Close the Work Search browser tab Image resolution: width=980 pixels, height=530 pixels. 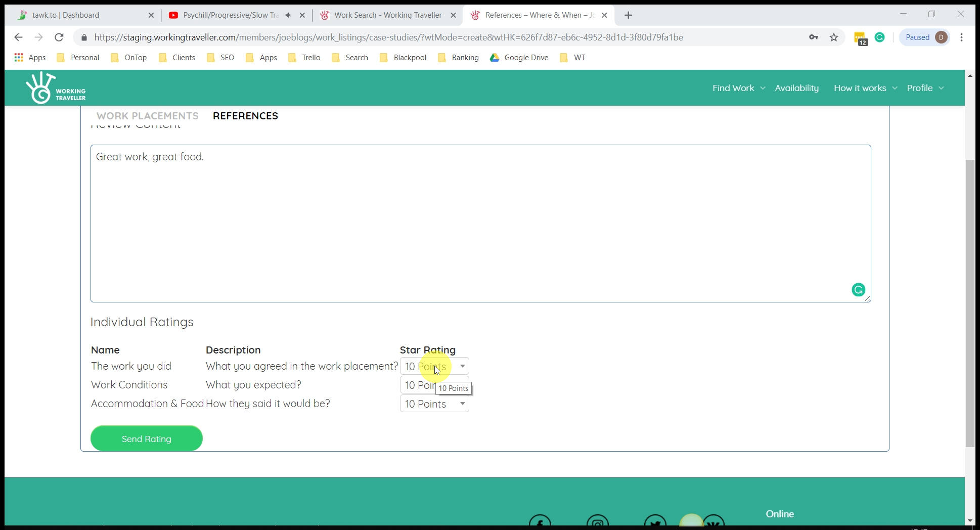point(453,15)
